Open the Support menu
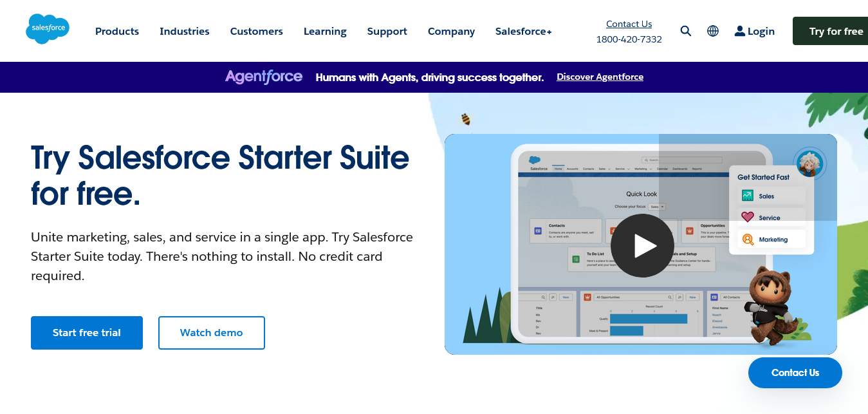This screenshot has width=868, height=414. (x=387, y=31)
